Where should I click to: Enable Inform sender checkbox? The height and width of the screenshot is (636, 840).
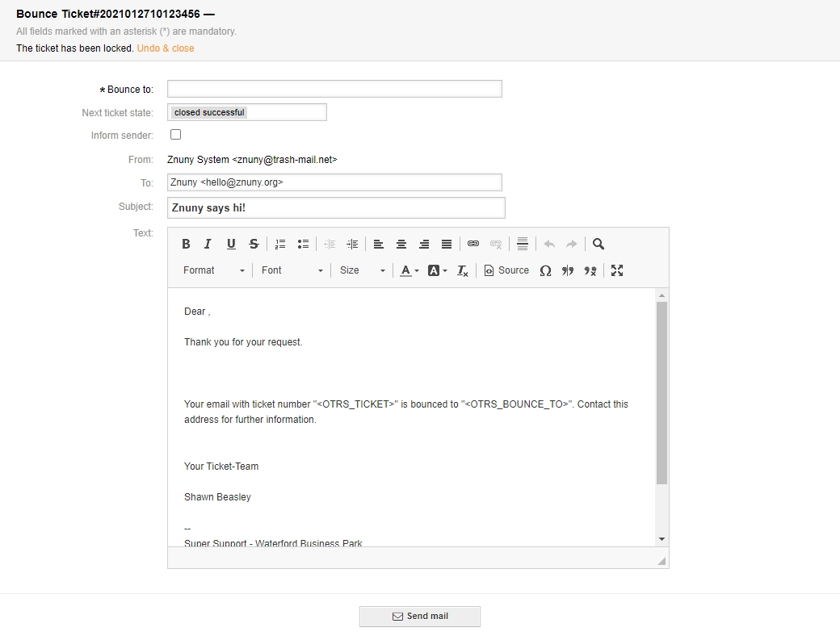click(175, 135)
